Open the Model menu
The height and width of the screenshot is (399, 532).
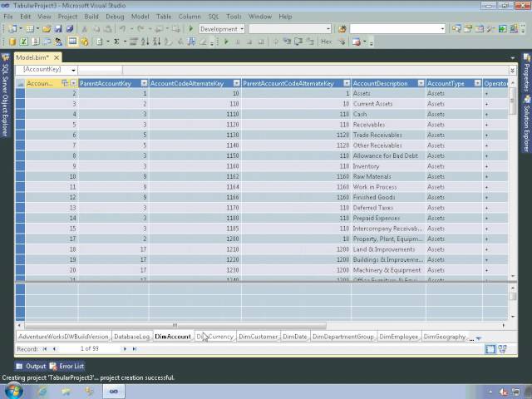tap(140, 17)
